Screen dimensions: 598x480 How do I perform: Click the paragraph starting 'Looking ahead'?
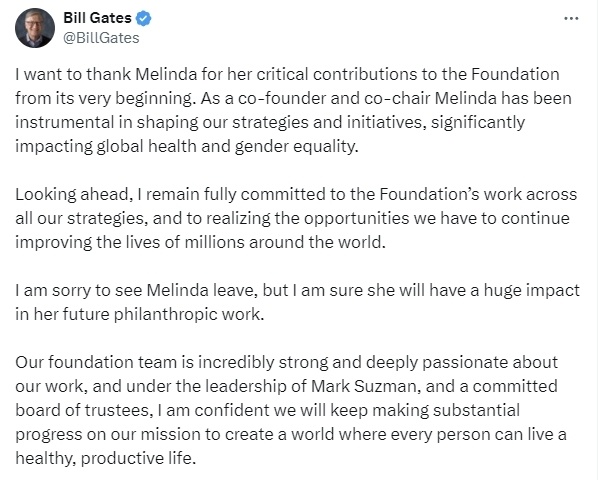point(296,218)
